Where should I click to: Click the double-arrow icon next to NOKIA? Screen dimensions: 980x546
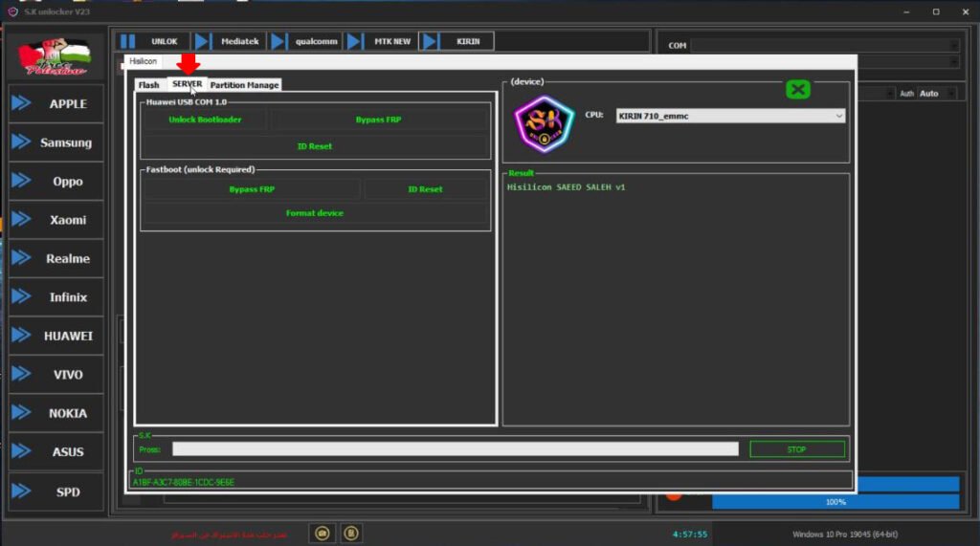click(21, 413)
